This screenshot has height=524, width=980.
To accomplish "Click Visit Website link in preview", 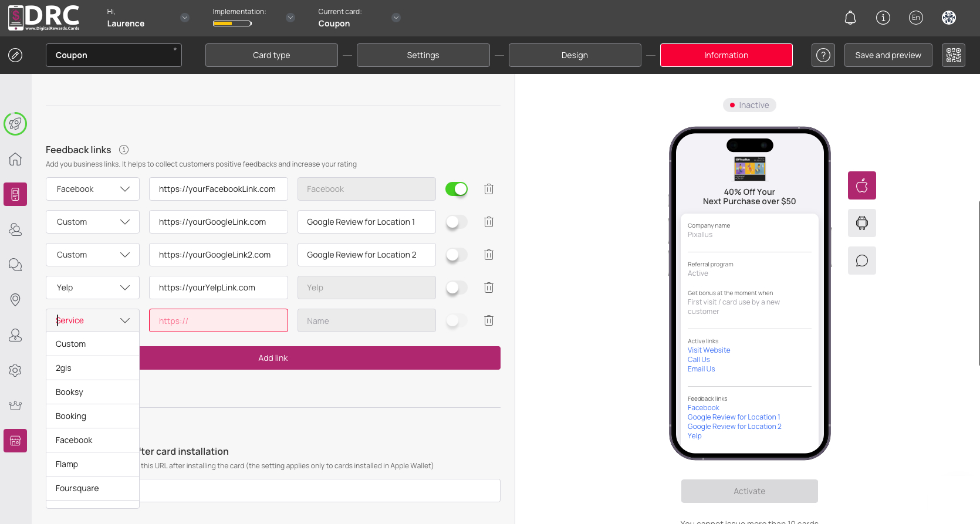I will point(709,350).
